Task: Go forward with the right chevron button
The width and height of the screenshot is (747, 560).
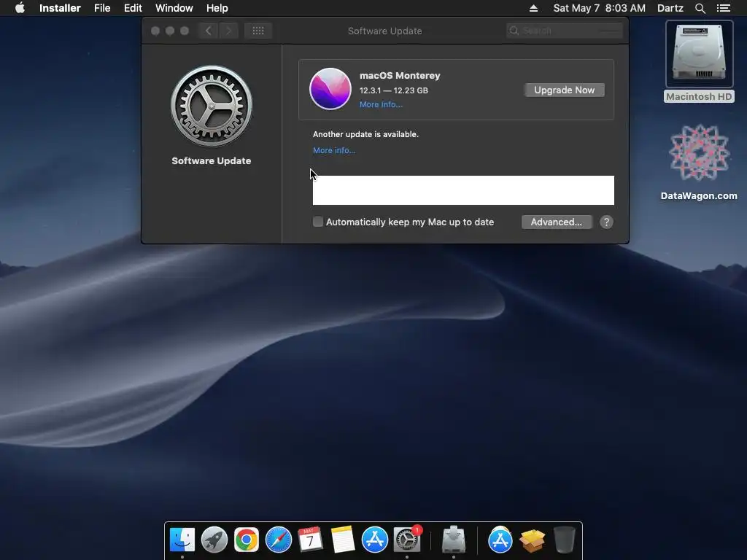Action: (x=228, y=31)
